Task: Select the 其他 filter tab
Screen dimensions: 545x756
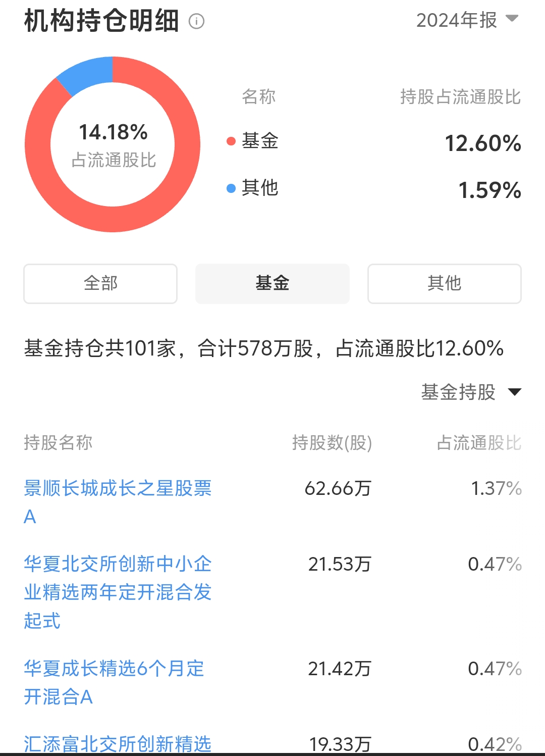Action: [445, 283]
